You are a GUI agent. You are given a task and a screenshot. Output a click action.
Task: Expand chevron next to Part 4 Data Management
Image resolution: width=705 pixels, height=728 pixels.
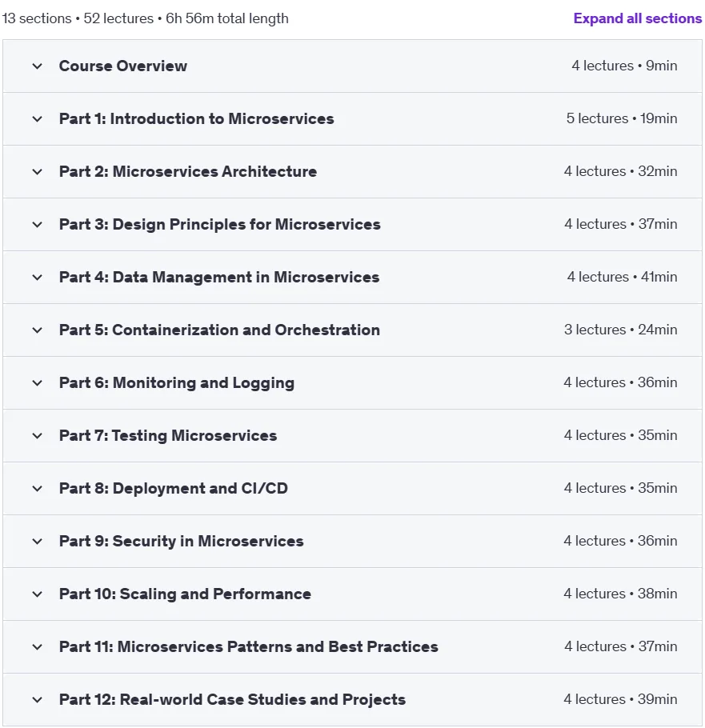click(x=37, y=278)
